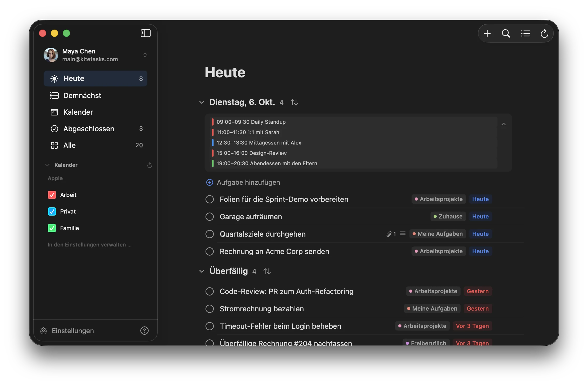Image resolution: width=588 pixels, height=384 pixels.
Task: Open the 19:00–20:30 Abendessen mit den Eltern event
Action: pos(353,163)
